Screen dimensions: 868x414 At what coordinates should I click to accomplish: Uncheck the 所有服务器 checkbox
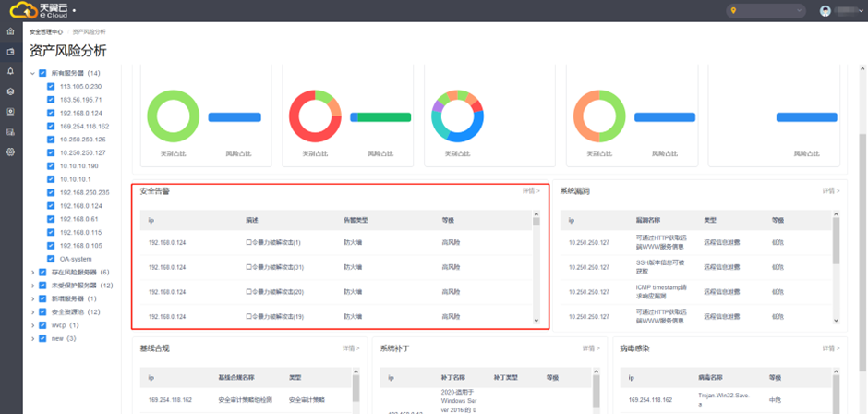(x=42, y=73)
